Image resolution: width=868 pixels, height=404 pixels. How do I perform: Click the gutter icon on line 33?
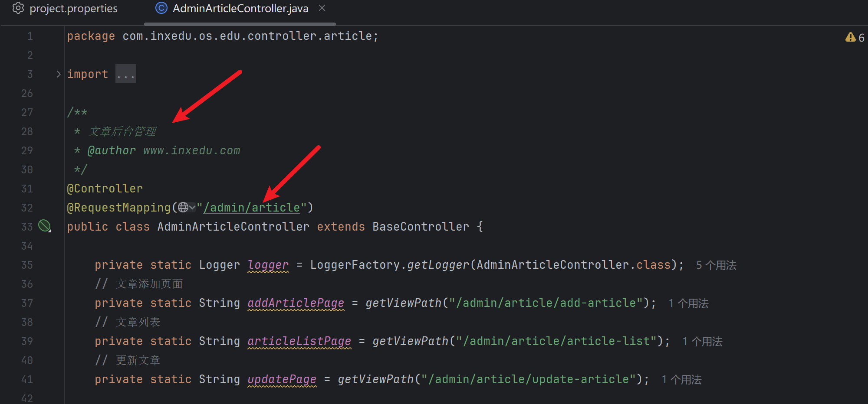(x=44, y=226)
